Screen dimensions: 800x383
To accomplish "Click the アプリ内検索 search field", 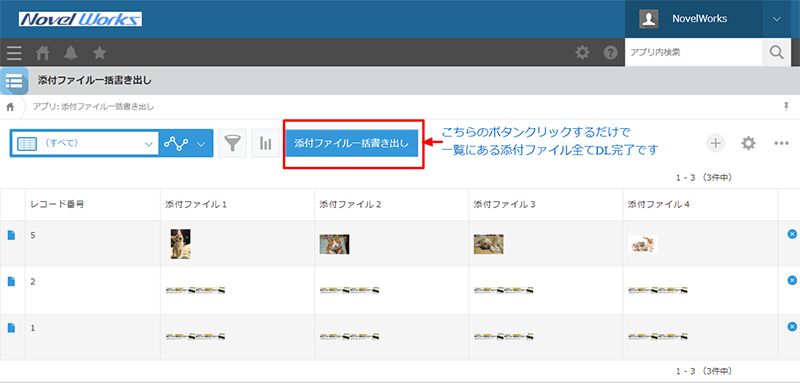I will click(694, 52).
